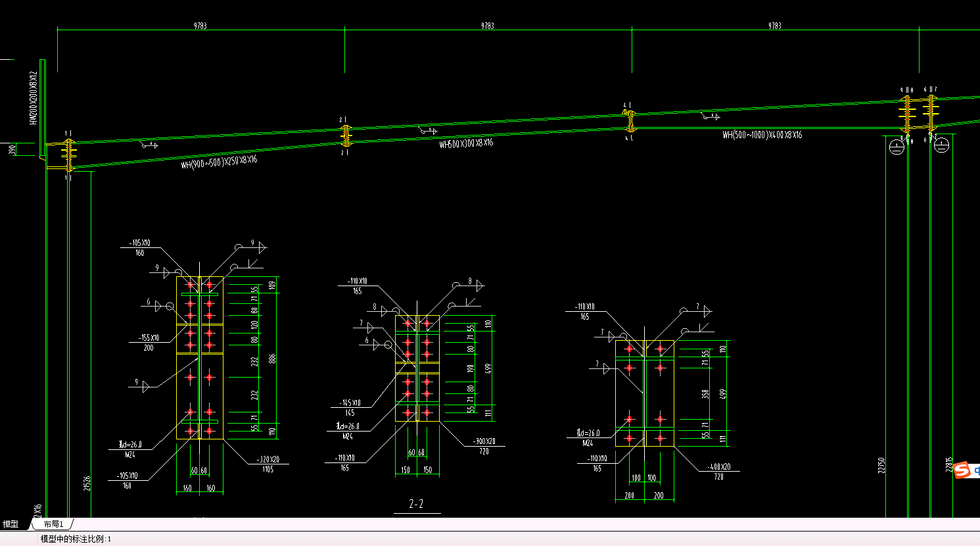
Task: Click the 21526 column height dimension
Action: (87, 484)
